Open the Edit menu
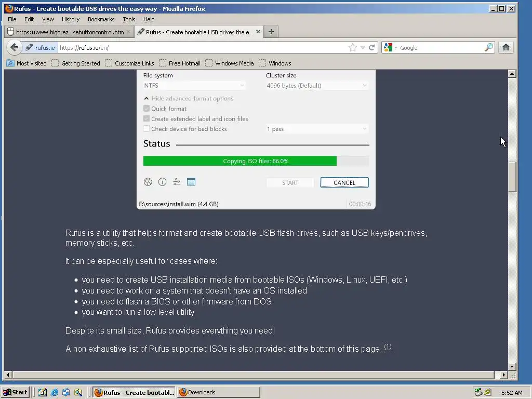 coord(29,19)
